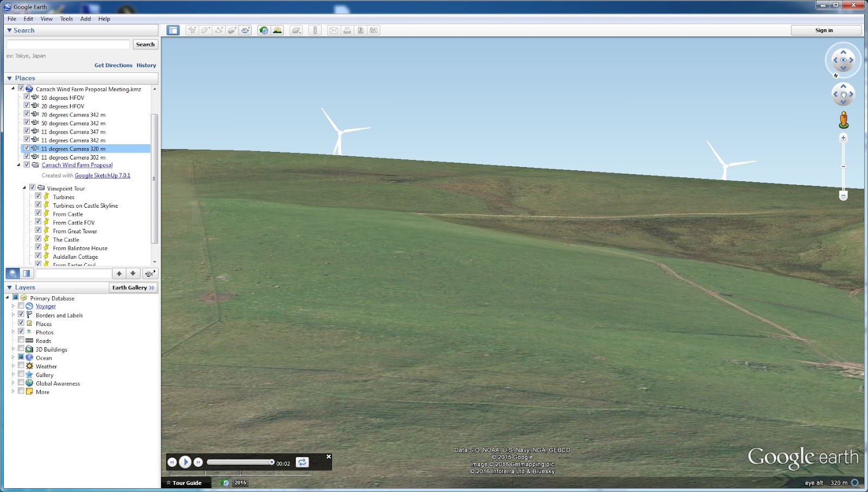Click the play tour camera icon in Places
868x492 pixels.
pos(149,273)
